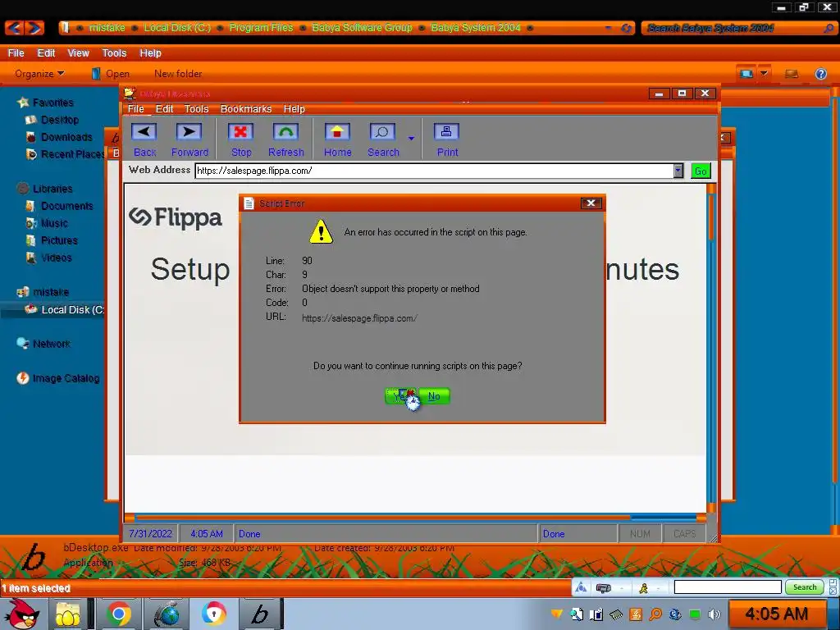840x630 pixels.
Task: Click Yes to continue running scripts
Action: tap(400, 396)
